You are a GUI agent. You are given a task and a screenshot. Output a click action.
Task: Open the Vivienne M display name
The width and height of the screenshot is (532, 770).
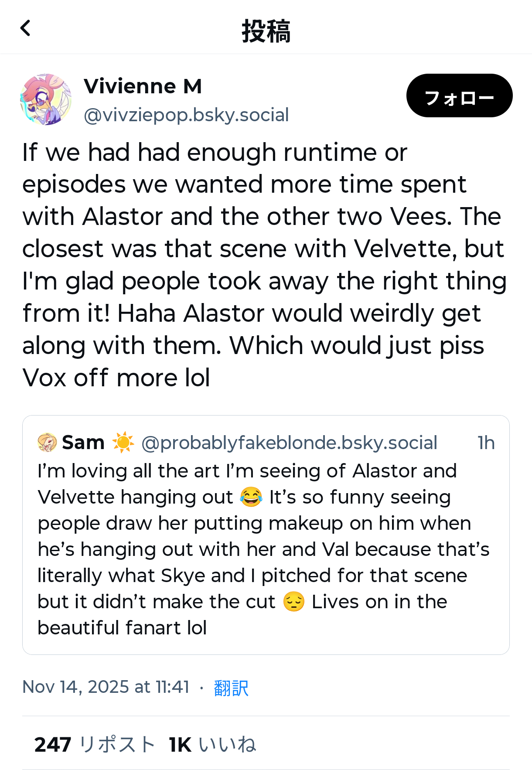tap(143, 86)
